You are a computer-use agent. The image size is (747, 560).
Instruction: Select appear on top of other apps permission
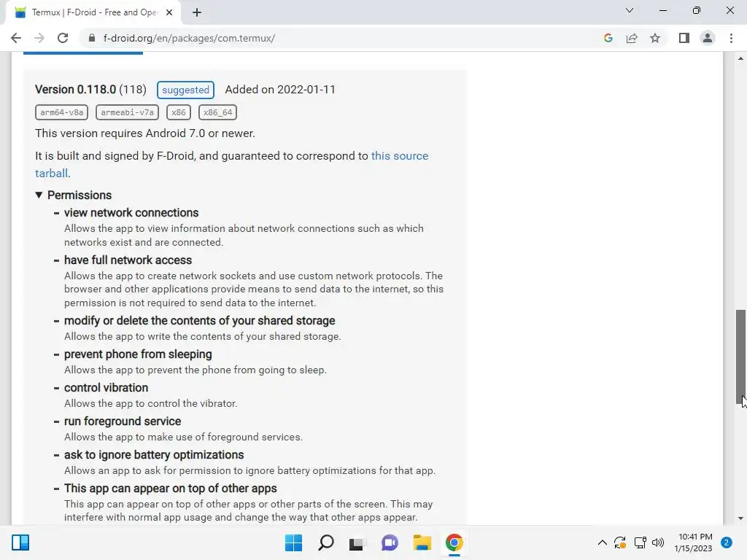(171, 488)
